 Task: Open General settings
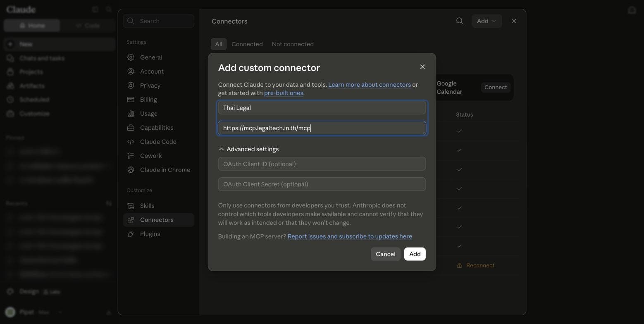(x=159, y=57)
